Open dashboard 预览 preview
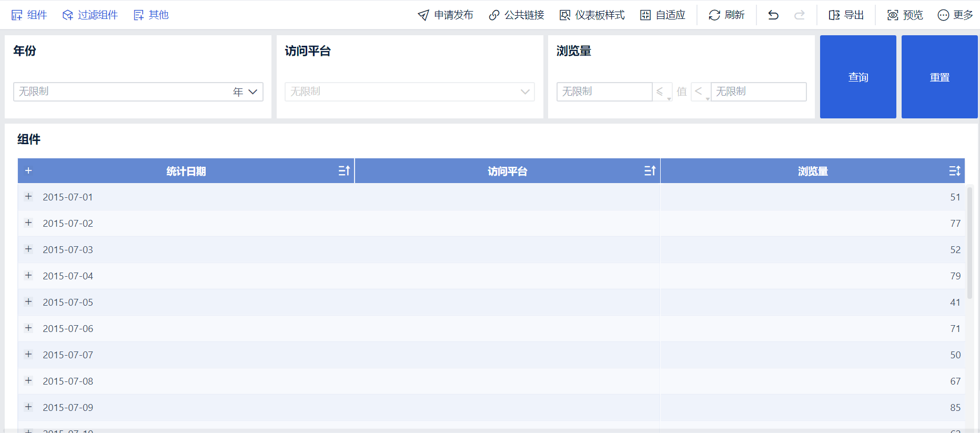Image resolution: width=980 pixels, height=433 pixels. pyautogui.click(x=905, y=15)
